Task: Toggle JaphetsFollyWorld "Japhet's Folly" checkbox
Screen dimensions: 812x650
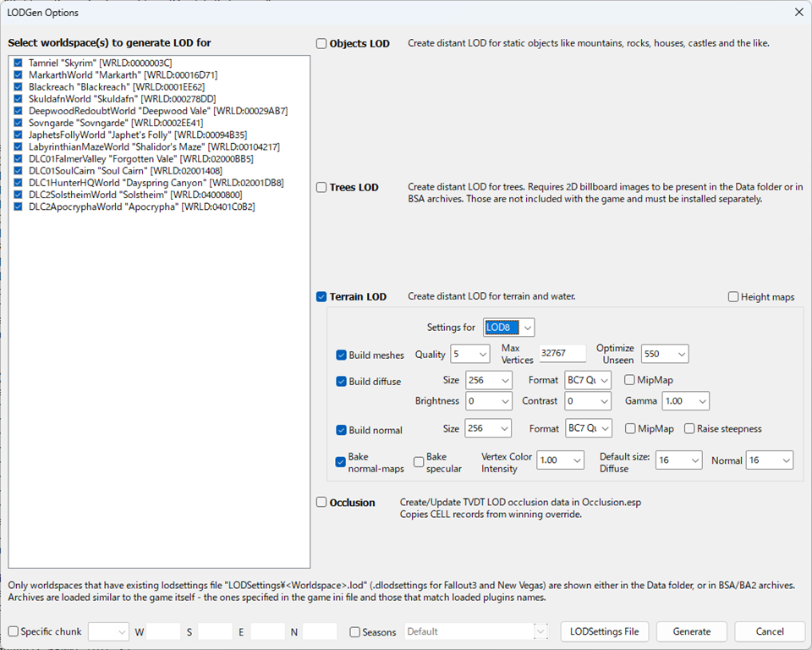Action: [x=18, y=135]
